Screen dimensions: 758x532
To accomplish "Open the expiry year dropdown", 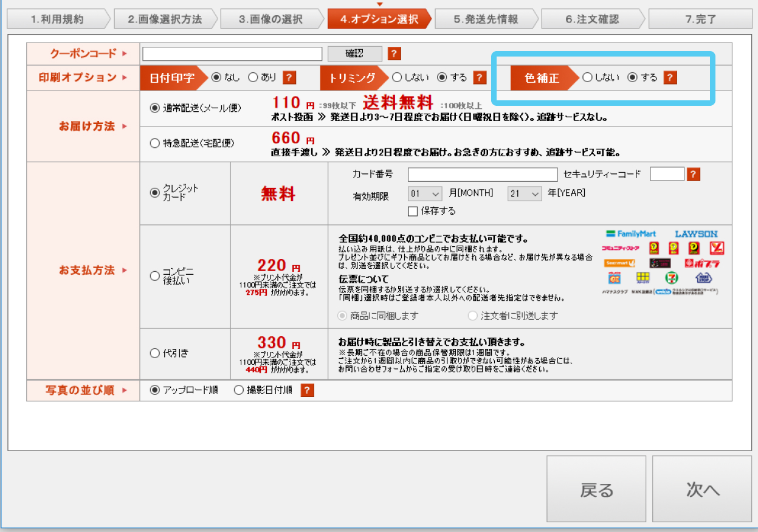I will pyautogui.click(x=524, y=194).
